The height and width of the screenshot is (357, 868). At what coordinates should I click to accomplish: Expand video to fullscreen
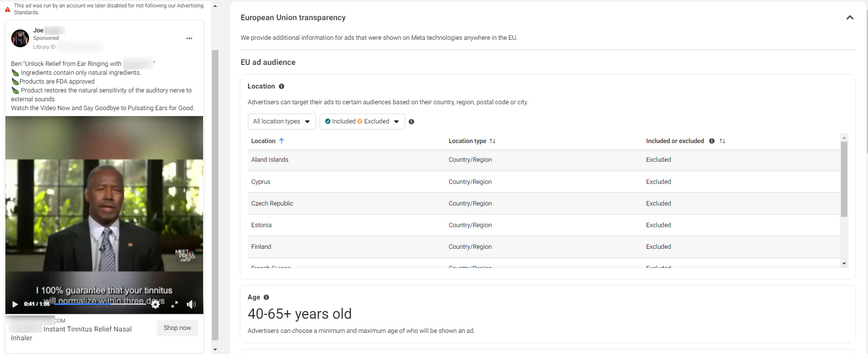click(174, 304)
